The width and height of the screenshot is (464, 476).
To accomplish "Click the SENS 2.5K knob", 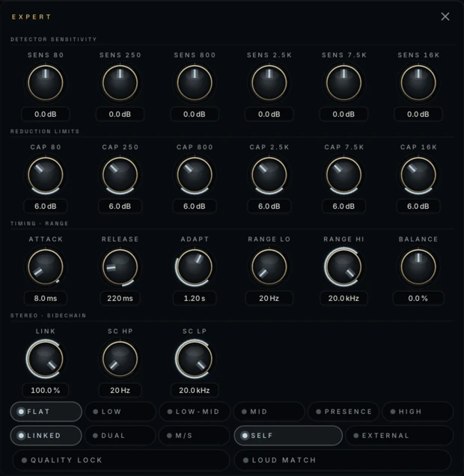I will (269, 83).
